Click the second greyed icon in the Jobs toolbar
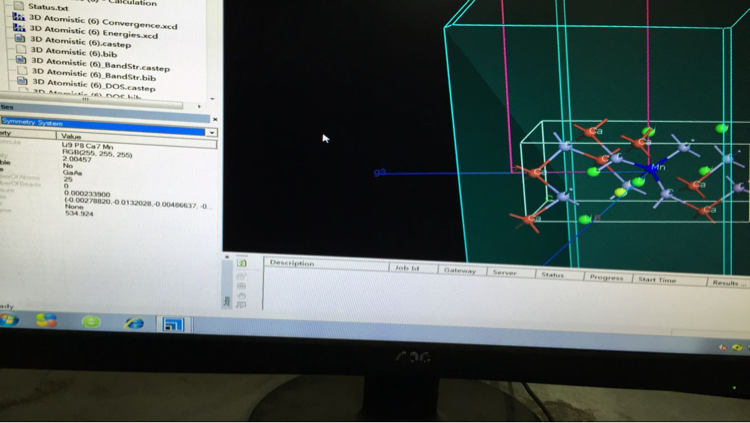This screenshot has height=423, width=750. (x=242, y=276)
